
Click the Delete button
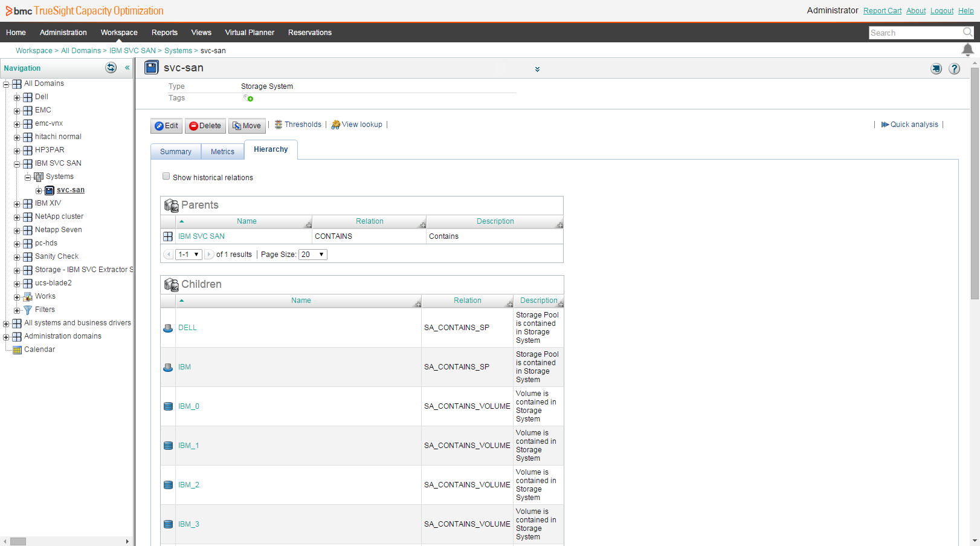tap(205, 126)
